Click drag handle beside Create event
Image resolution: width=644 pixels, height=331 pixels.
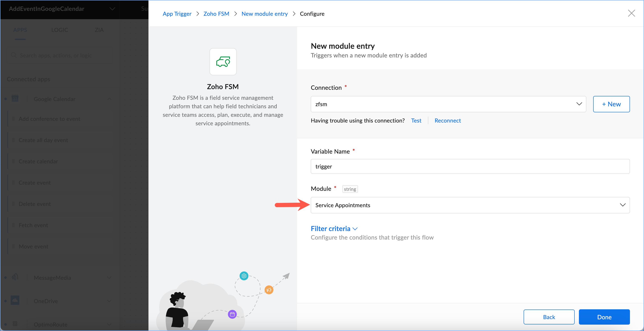[13, 183]
